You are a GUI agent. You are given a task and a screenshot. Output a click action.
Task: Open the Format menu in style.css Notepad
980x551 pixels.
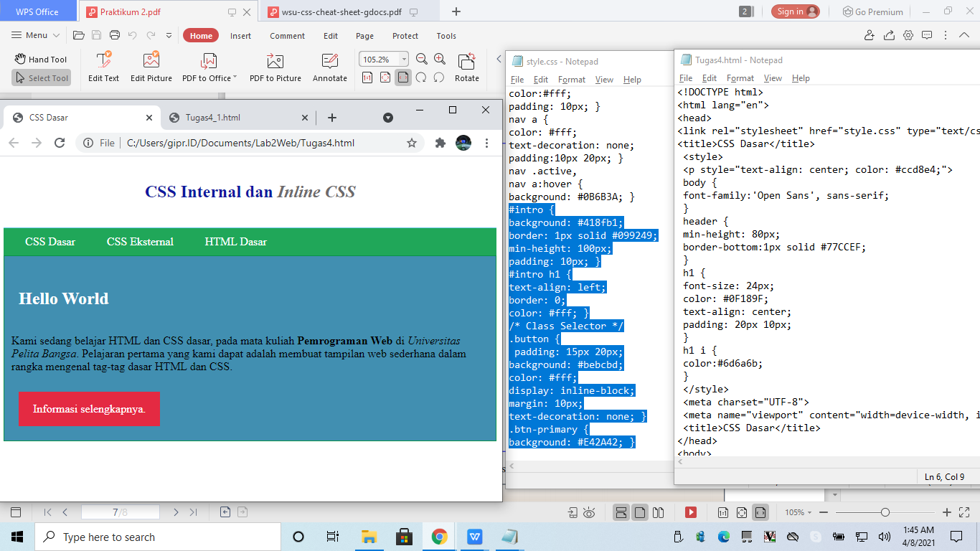click(x=571, y=80)
